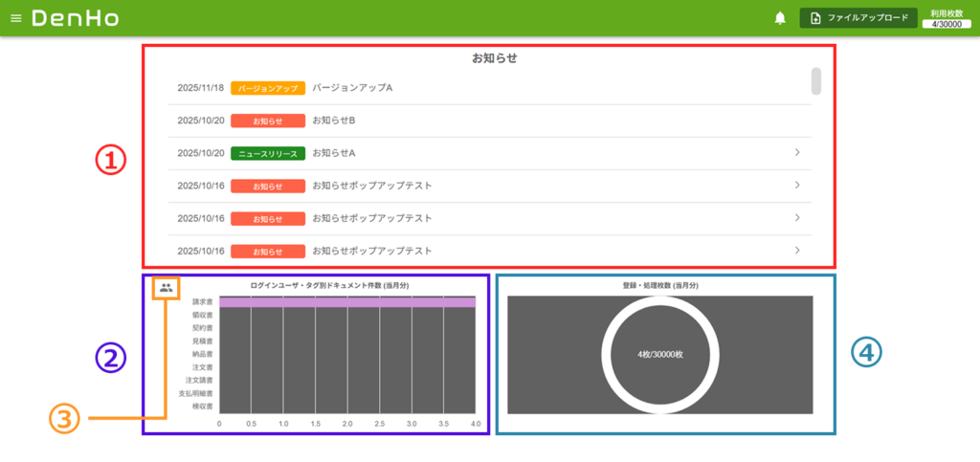Click the 2025/11/18 notice date

[201, 88]
